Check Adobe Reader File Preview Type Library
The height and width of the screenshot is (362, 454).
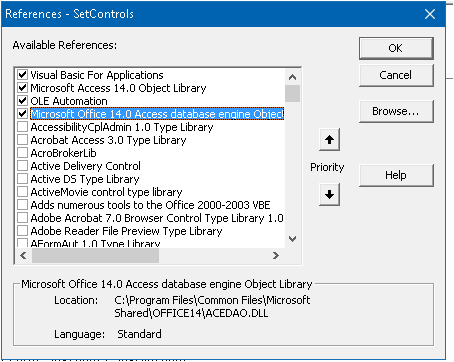(x=22, y=231)
